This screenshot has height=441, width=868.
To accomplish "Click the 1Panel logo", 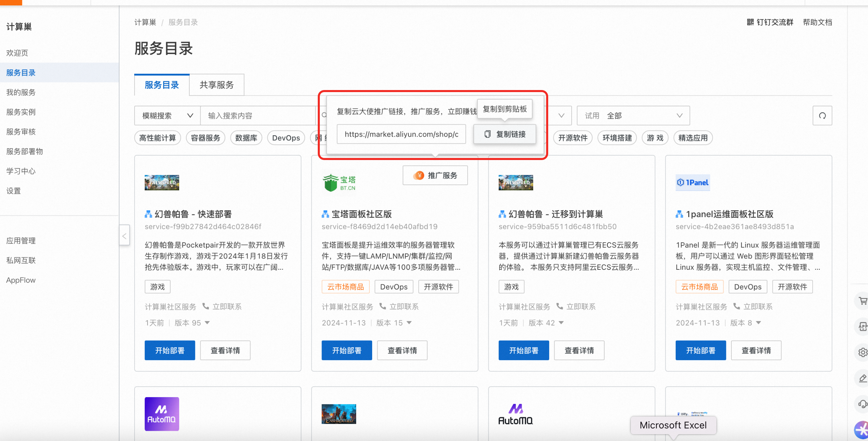I will click(693, 182).
